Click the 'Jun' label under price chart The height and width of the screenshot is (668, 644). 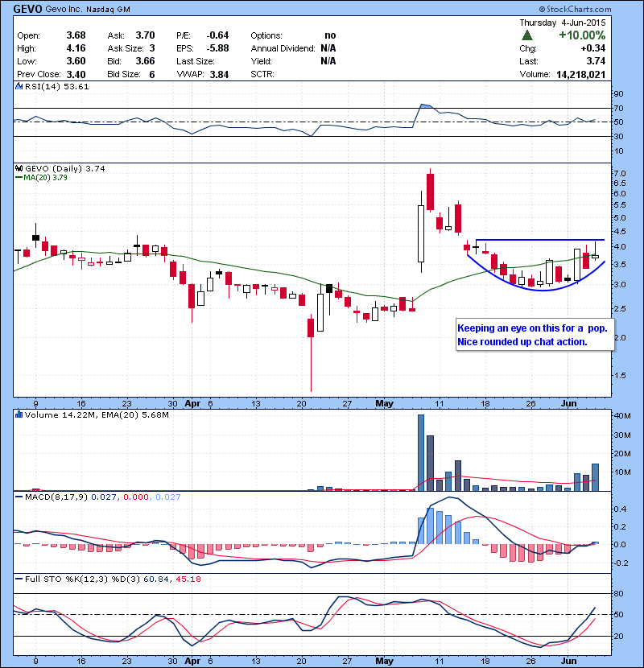click(x=568, y=403)
